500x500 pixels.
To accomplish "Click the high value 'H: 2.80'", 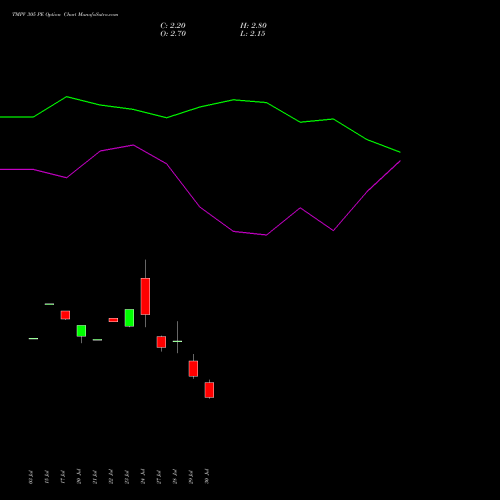I will point(253,26).
